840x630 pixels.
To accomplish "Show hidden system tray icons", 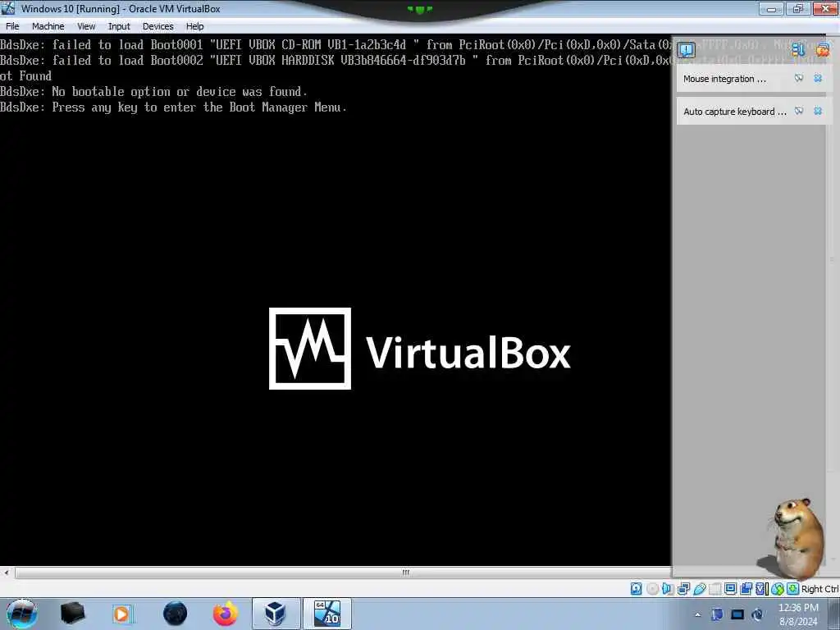I will (697, 615).
